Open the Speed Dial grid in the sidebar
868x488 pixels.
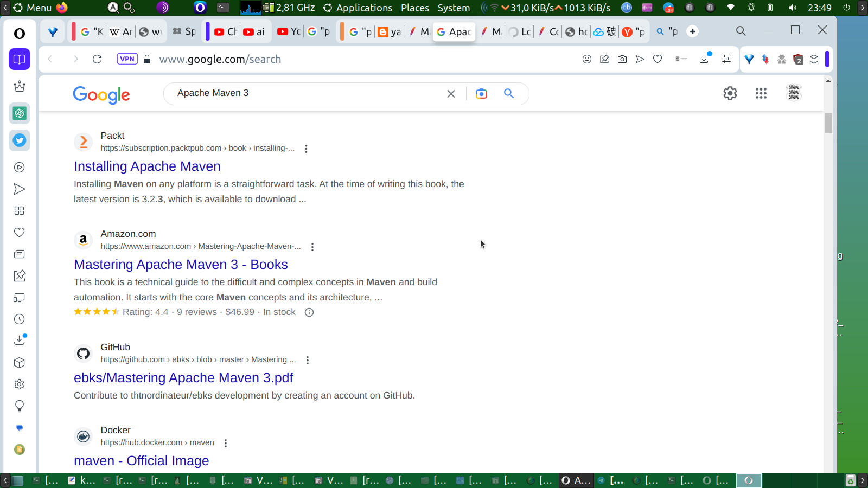coord(20,211)
